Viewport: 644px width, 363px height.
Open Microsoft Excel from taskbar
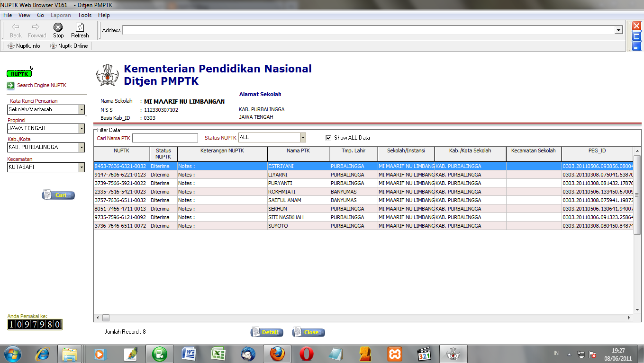[x=218, y=354]
